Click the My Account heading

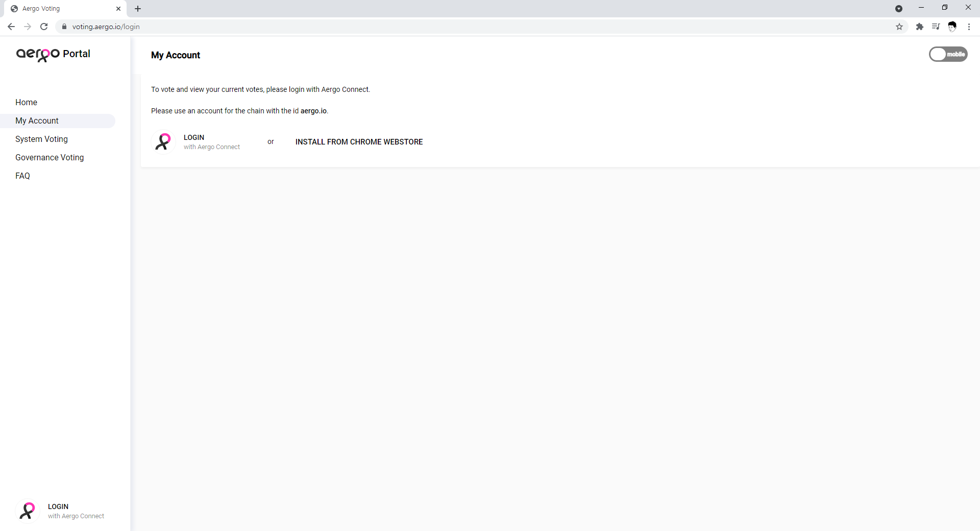point(176,55)
